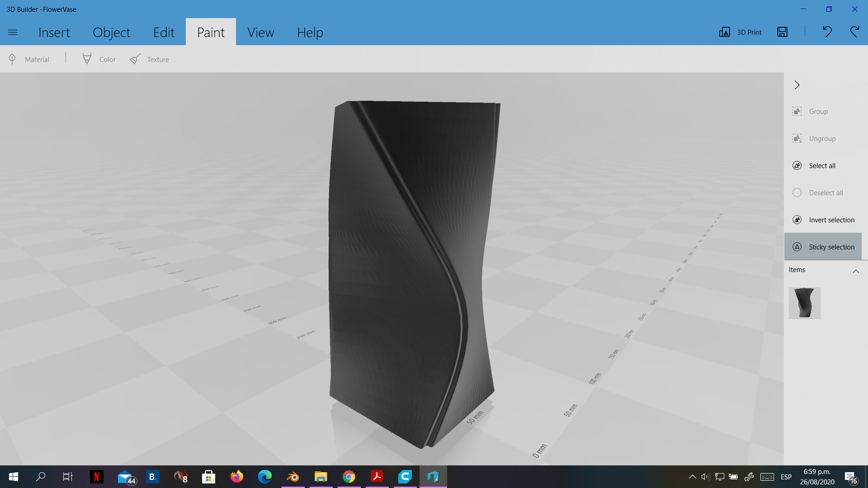Open the Help tab
The image size is (868, 488).
(310, 32)
